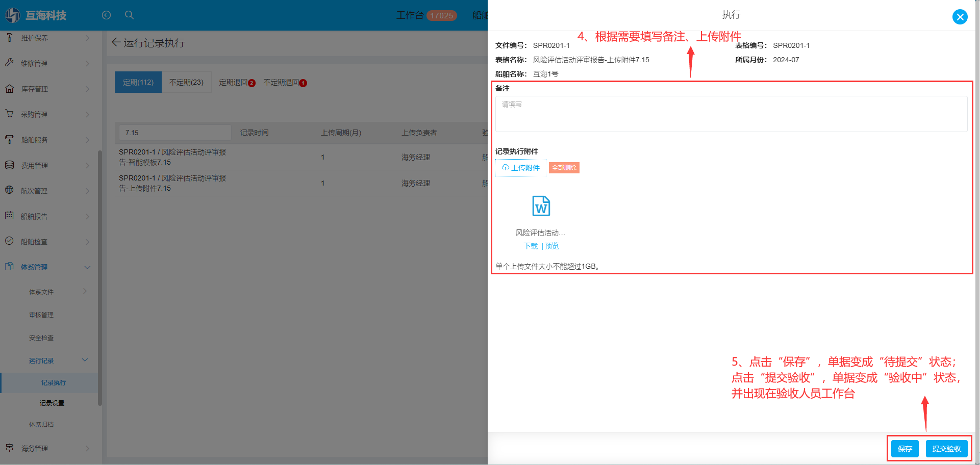Image resolution: width=980 pixels, height=465 pixels.
Task: Close the 执行 dialog with the X button
Action: (960, 17)
